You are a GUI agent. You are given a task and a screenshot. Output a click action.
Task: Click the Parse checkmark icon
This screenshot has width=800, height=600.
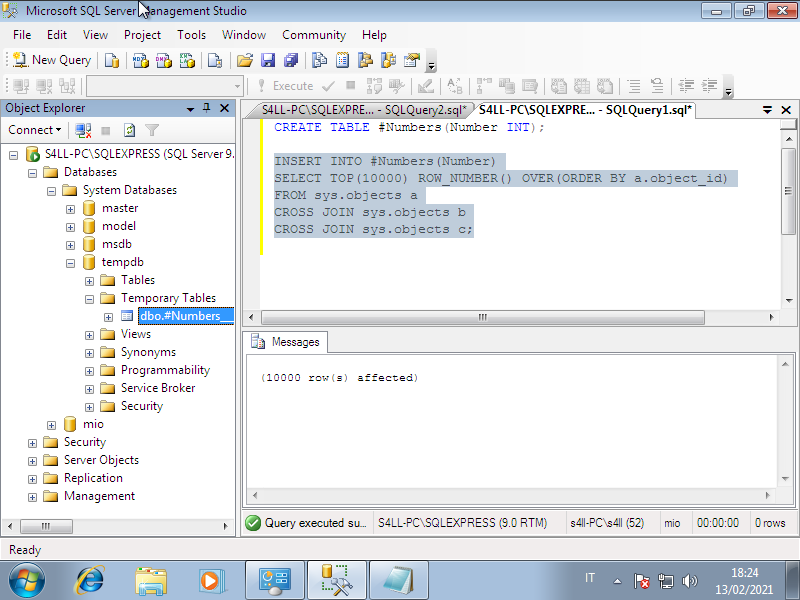[x=328, y=86]
